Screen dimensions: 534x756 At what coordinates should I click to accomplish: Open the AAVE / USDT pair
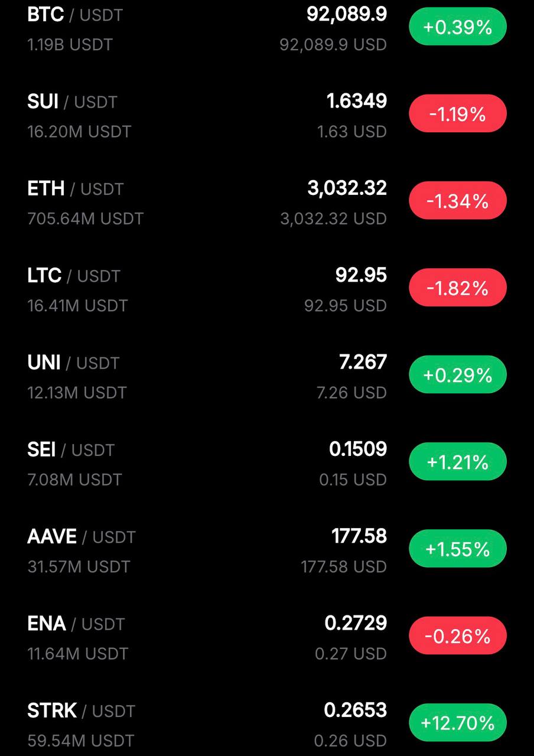point(81,537)
